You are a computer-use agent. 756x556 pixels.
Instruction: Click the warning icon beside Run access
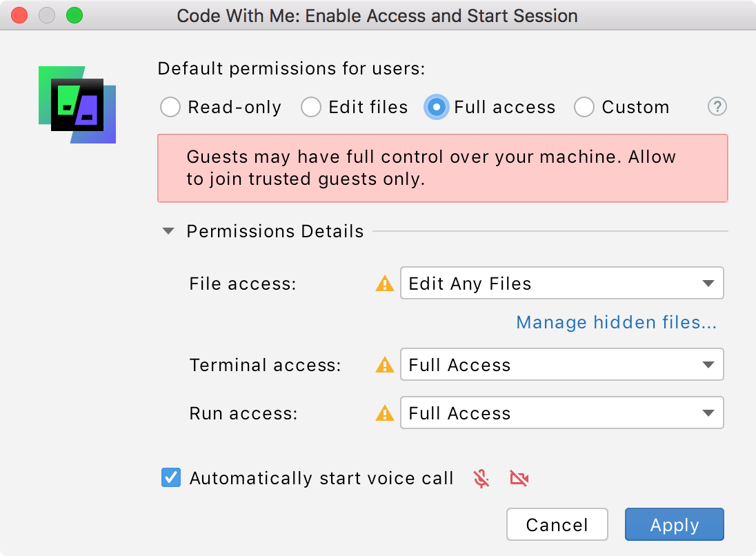click(x=385, y=413)
